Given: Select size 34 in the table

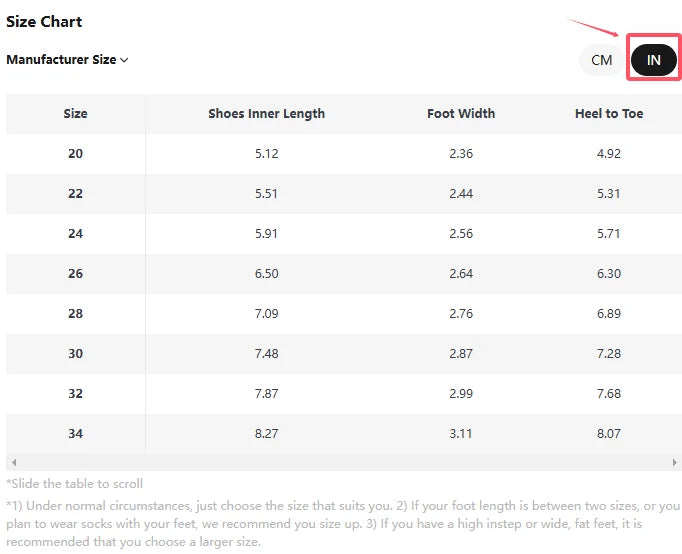Looking at the screenshot, I should click(x=75, y=434).
